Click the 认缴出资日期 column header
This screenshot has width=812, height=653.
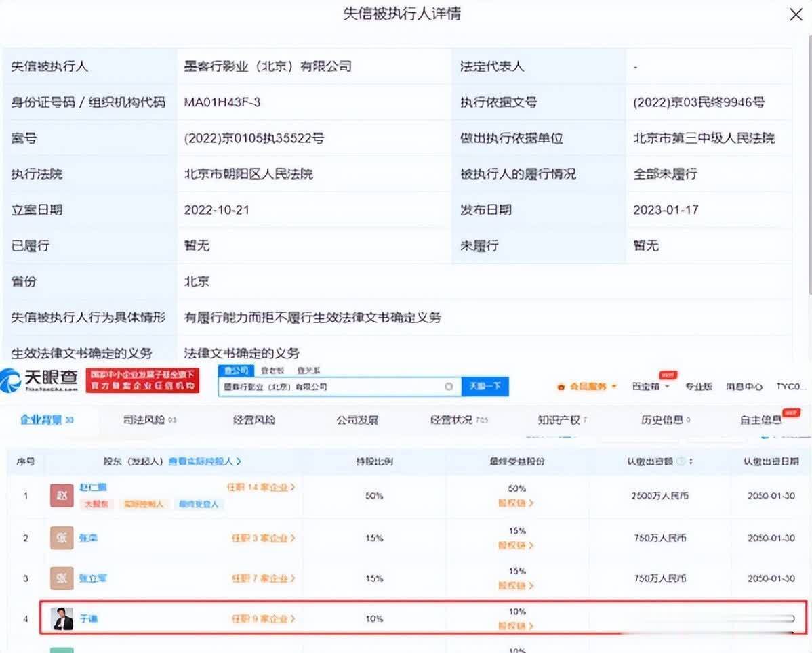pyautogui.click(x=771, y=461)
